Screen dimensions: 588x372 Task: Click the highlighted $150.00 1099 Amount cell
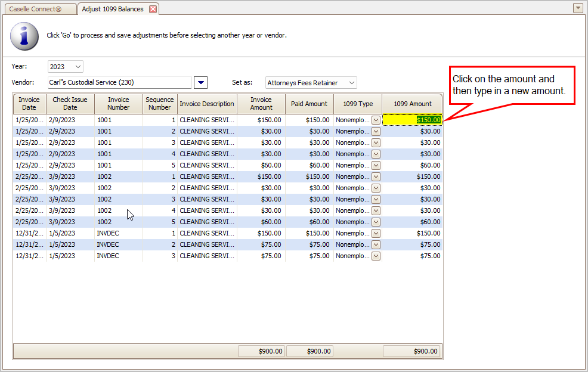coord(412,120)
